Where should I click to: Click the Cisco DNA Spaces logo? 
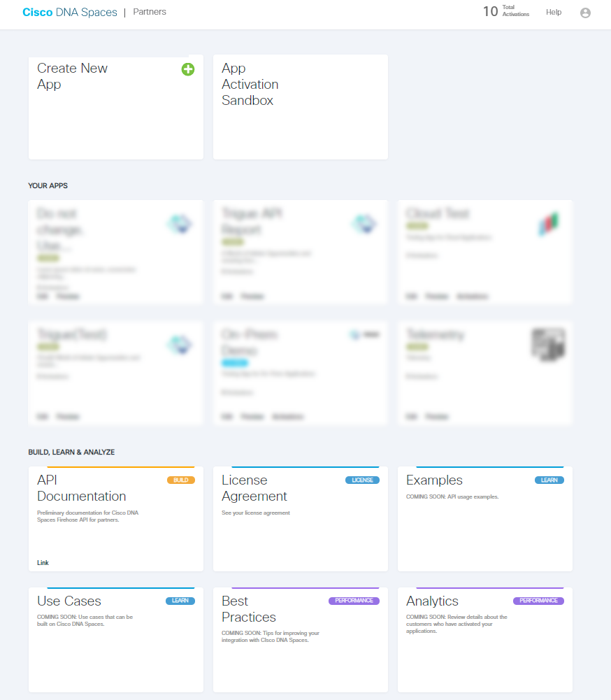70,12
